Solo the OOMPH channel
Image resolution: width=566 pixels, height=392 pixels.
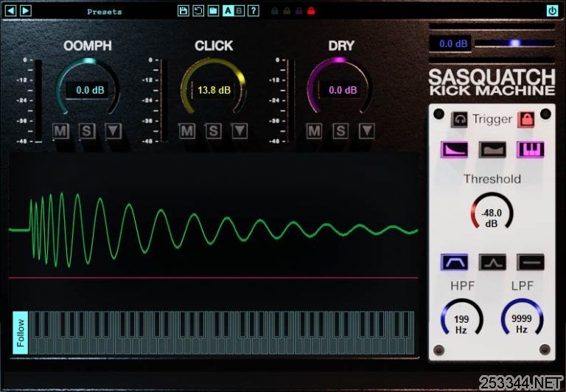pos(87,131)
